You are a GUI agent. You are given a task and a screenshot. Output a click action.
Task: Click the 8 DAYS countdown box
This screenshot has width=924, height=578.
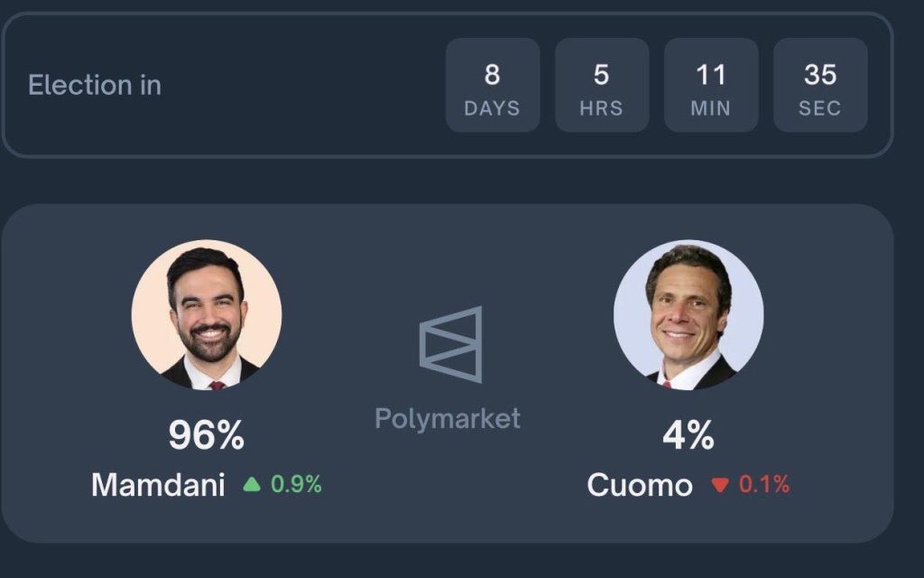coord(493,86)
